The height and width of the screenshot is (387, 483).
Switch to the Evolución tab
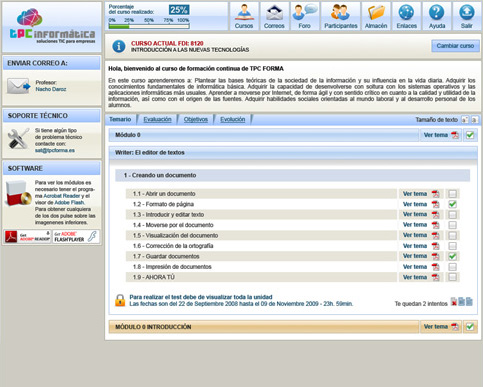233,119
